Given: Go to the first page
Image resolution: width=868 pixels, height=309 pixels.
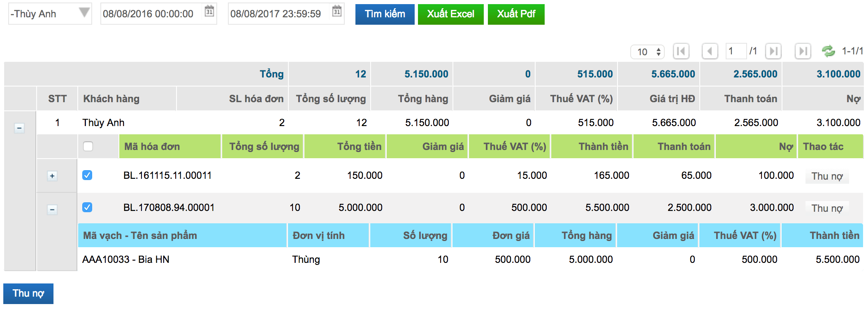Looking at the screenshot, I should click(x=681, y=51).
